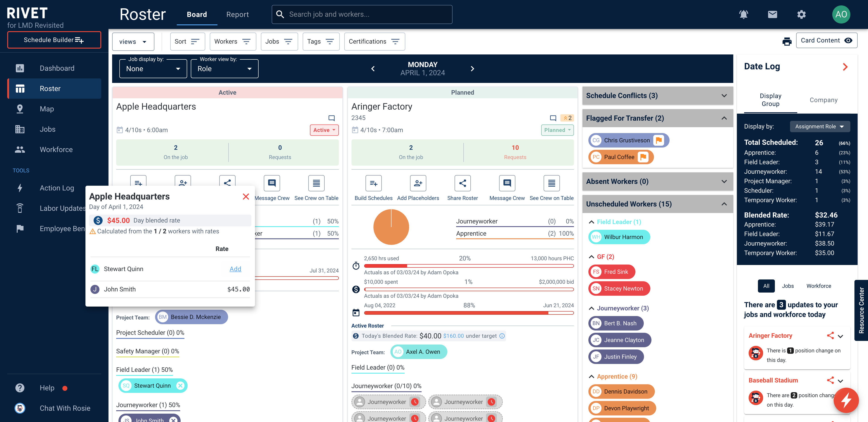The height and width of the screenshot is (422, 868).
Task: Expand Schedule Conflicts section
Action: point(657,96)
